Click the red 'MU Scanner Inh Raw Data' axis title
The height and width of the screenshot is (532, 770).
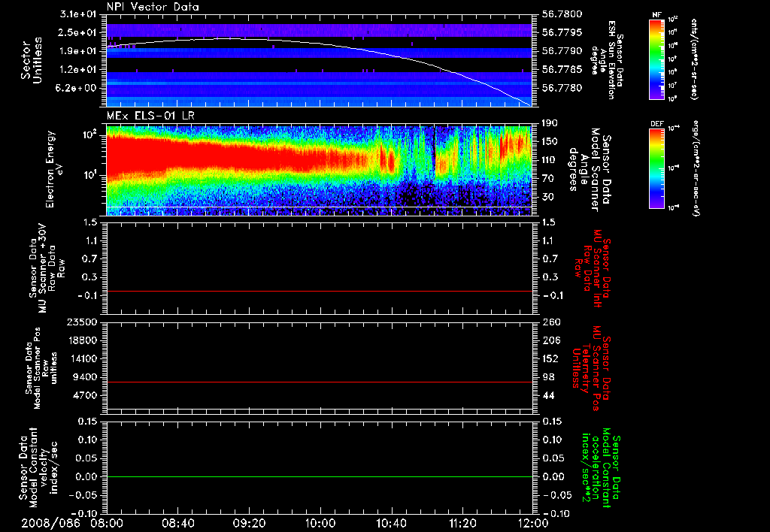[x=591, y=268]
